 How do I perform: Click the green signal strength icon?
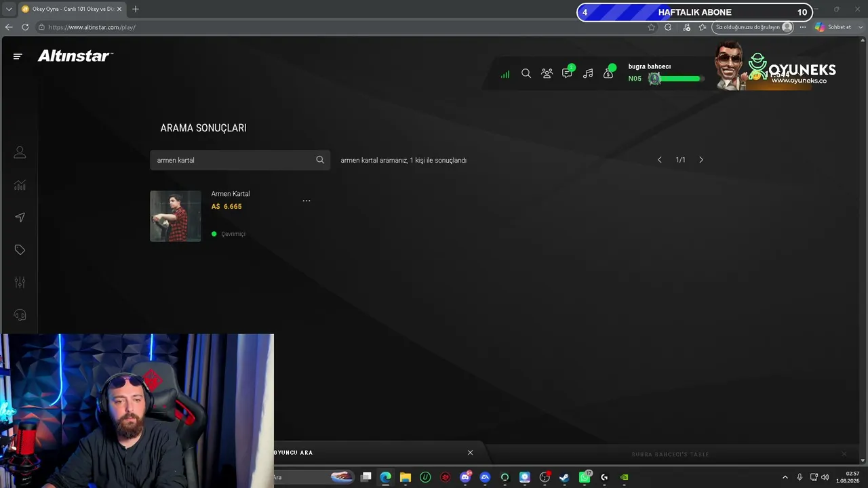coord(505,74)
